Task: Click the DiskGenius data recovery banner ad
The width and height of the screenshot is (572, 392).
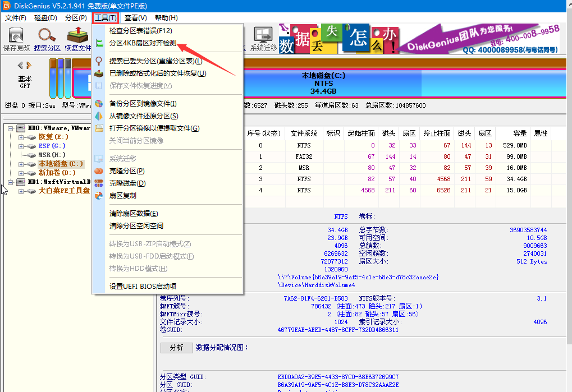Action: pos(419,39)
